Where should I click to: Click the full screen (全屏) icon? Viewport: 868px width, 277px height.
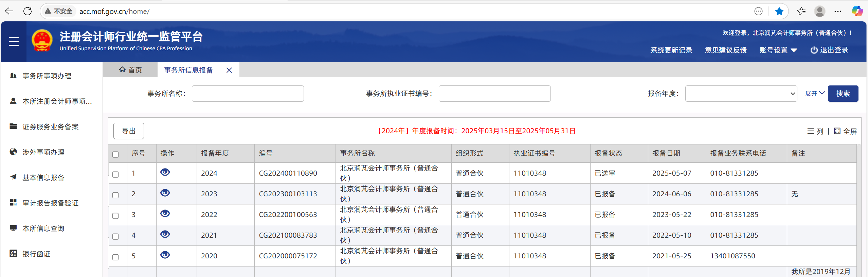point(837,131)
